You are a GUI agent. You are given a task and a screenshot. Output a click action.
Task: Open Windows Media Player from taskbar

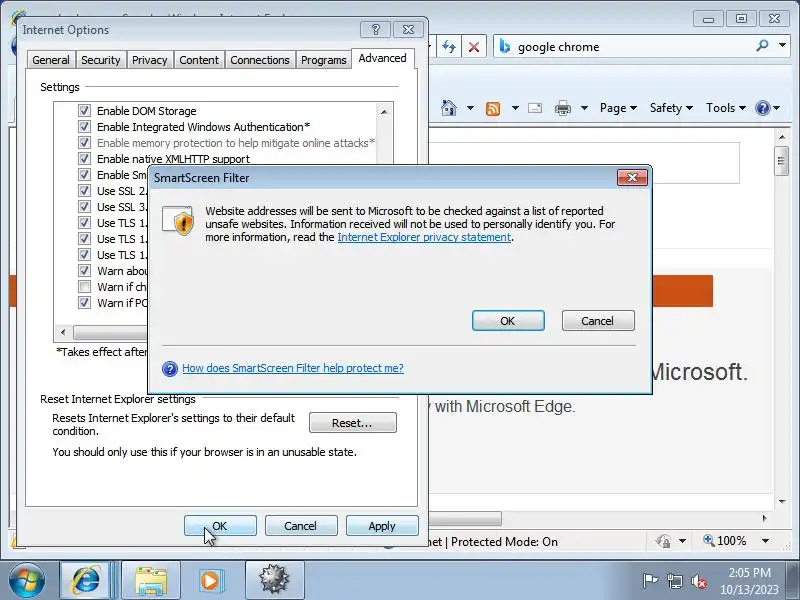point(210,580)
